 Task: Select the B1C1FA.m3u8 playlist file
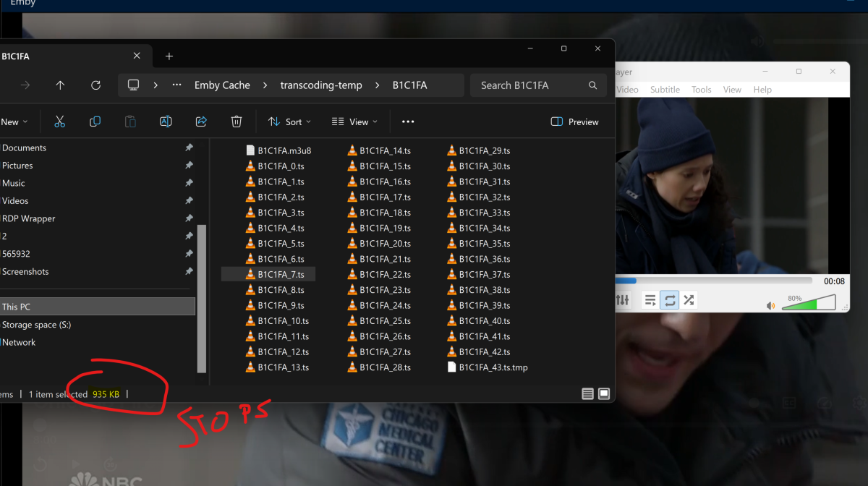pyautogui.click(x=278, y=151)
